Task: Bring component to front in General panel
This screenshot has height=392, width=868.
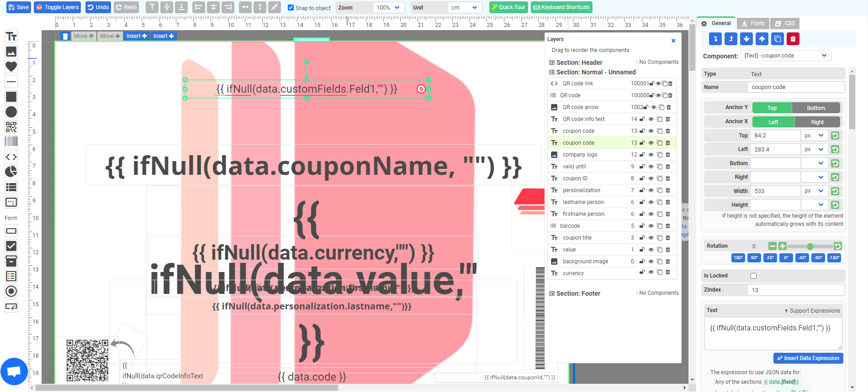Action: [731, 39]
